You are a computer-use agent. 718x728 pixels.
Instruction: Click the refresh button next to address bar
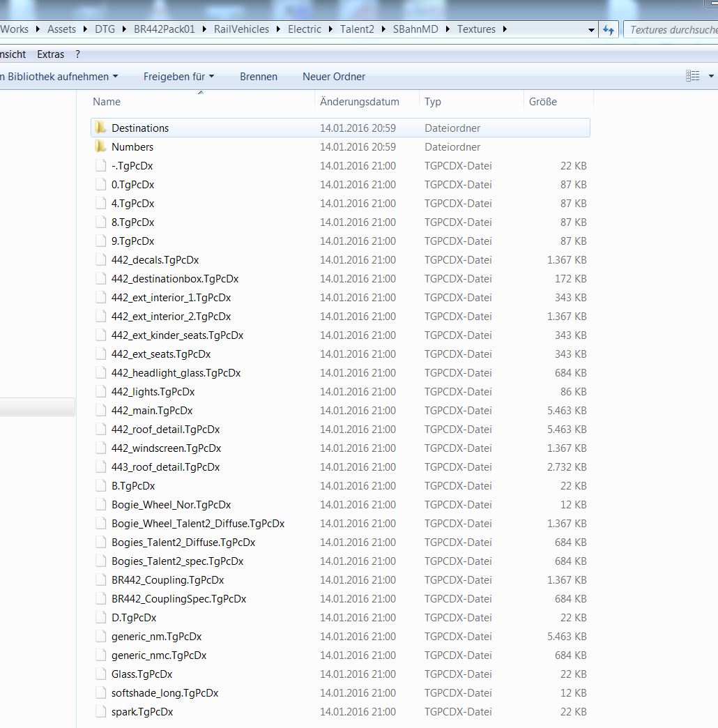608,30
